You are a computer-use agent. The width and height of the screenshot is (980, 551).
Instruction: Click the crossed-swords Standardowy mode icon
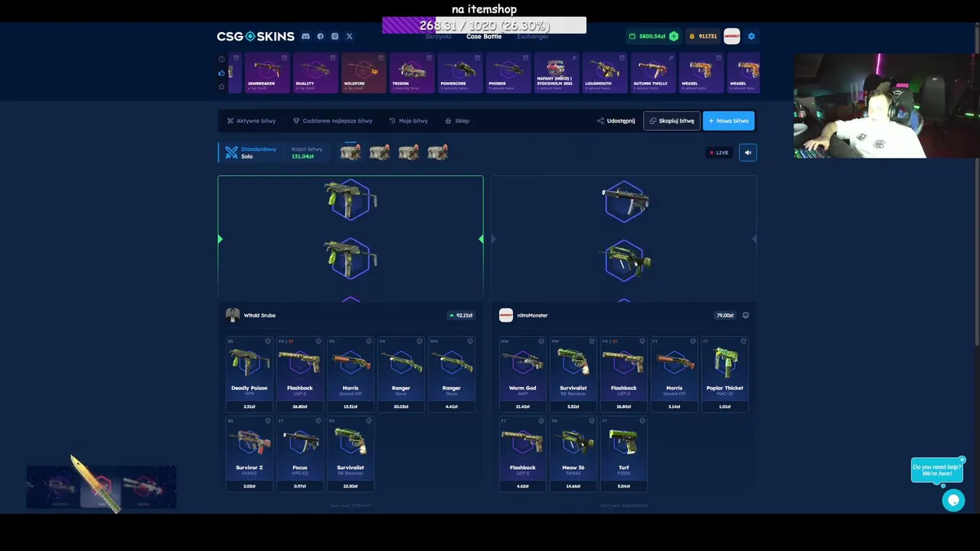click(231, 152)
